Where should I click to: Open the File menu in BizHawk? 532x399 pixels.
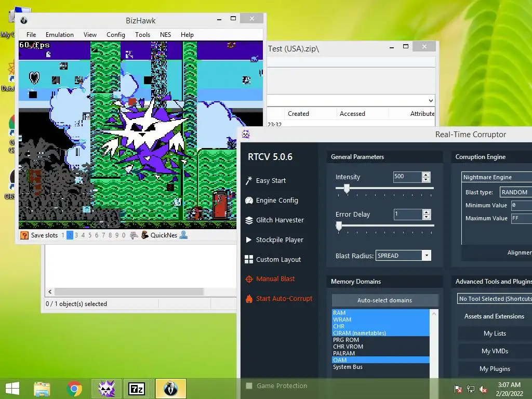31,35
